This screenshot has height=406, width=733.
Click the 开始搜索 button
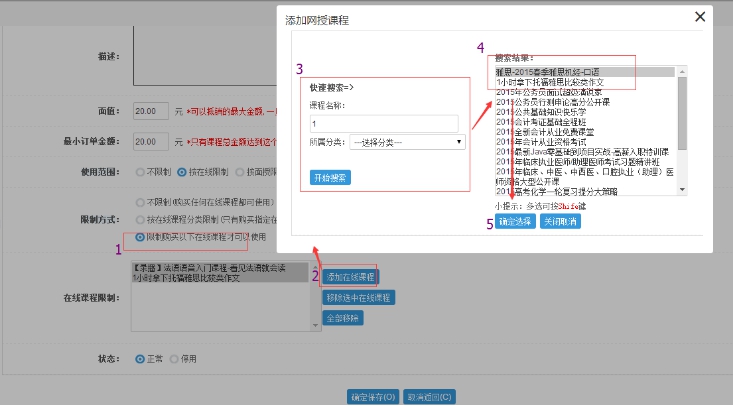pos(330,177)
